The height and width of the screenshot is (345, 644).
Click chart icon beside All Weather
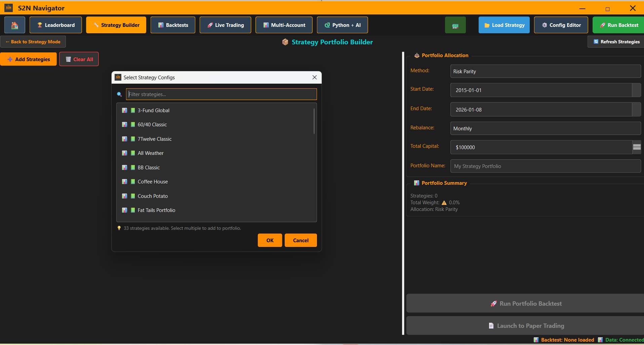(x=124, y=153)
